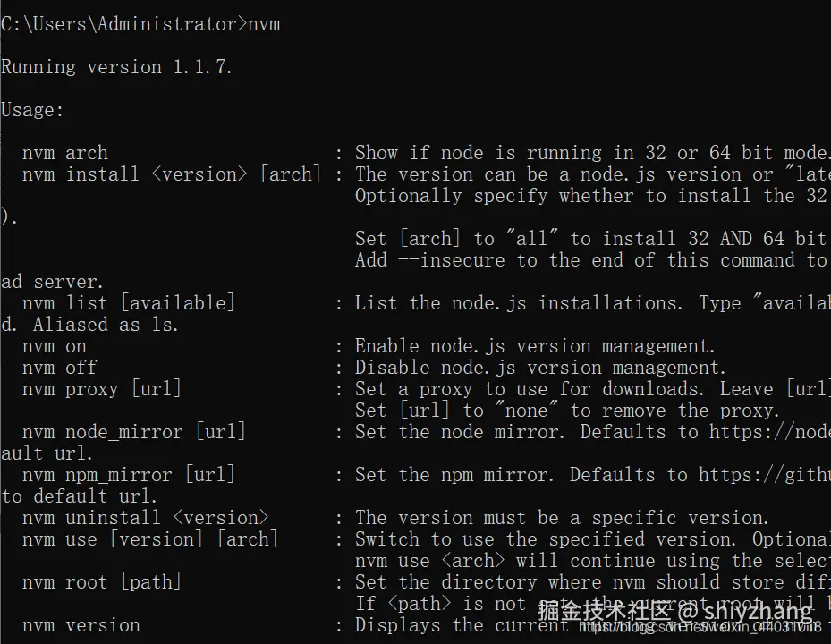Click the "nvm on" command text
Image resolution: width=831 pixels, height=644 pixels.
pos(54,346)
